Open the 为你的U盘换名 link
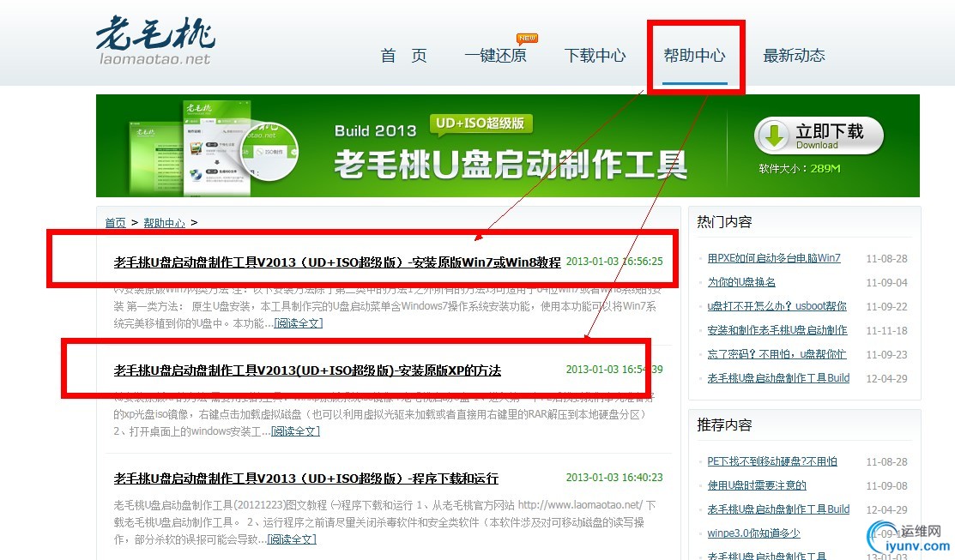The image size is (955, 560). (x=741, y=282)
